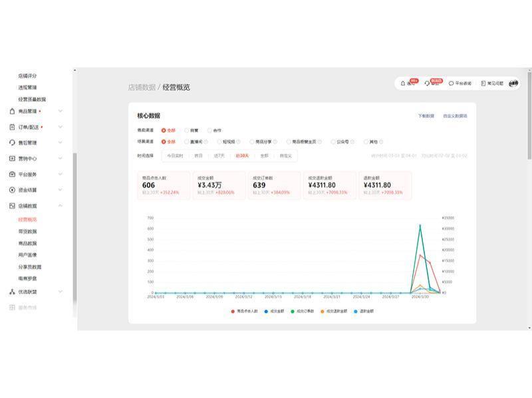This screenshot has width=532, height=398.
Task: Click the 常见问题 document icon
Action: coord(483,84)
